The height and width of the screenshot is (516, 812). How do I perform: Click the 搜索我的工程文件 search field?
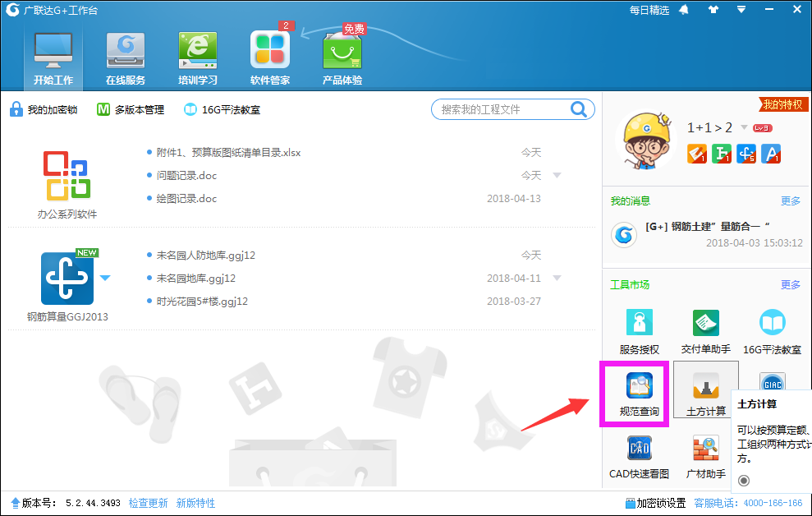point(512,109)
